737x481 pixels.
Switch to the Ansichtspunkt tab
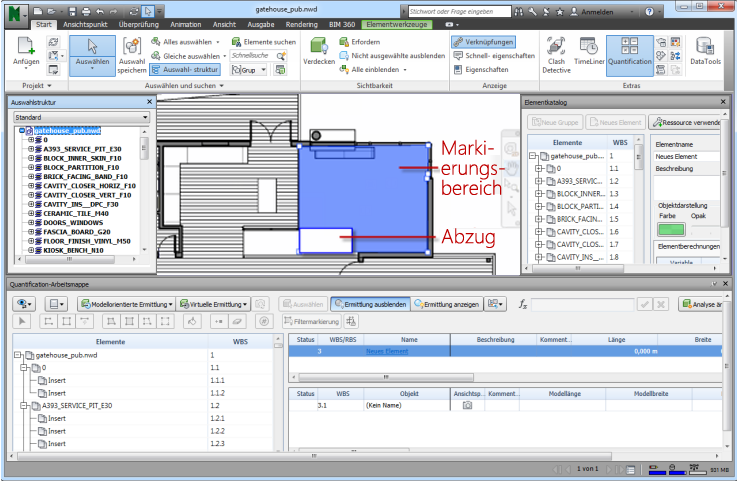coord(85,24)
